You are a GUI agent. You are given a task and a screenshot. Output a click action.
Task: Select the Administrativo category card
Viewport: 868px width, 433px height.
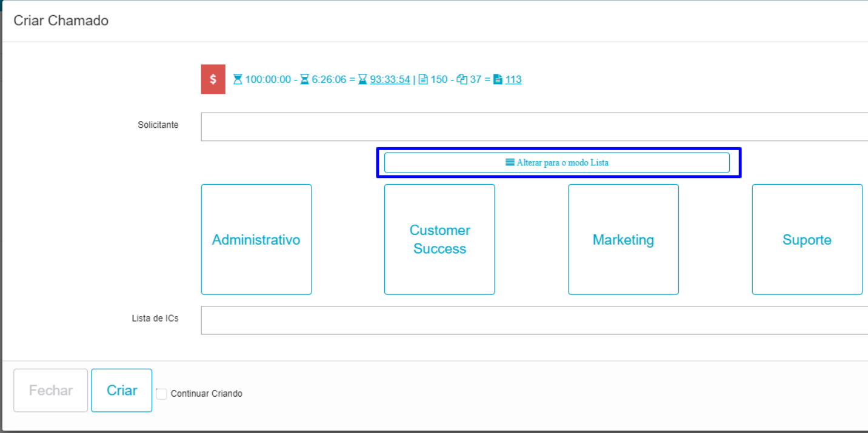pos(256,240)
